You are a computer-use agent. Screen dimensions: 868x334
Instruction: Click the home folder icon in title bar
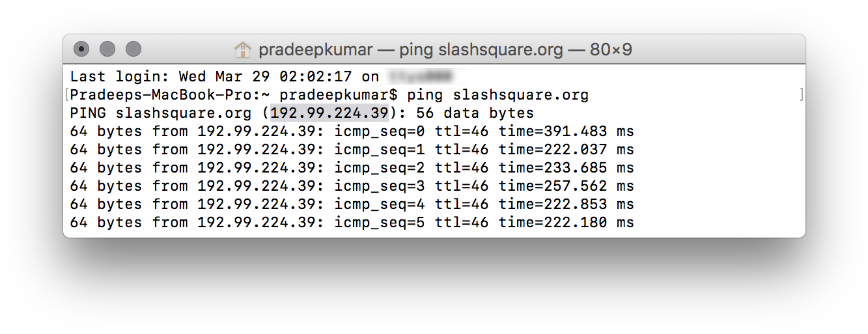(243, 49)
